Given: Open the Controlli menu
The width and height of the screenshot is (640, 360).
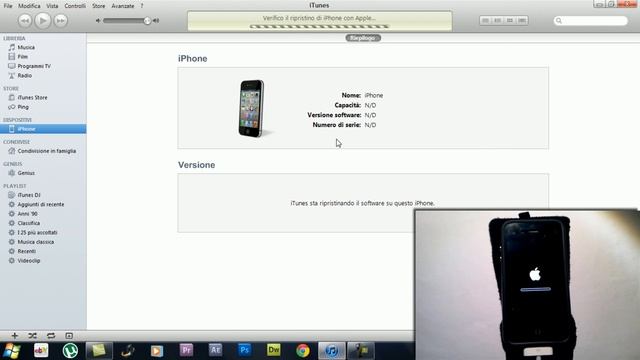Looking at the screenshot, I should [75, 6].
